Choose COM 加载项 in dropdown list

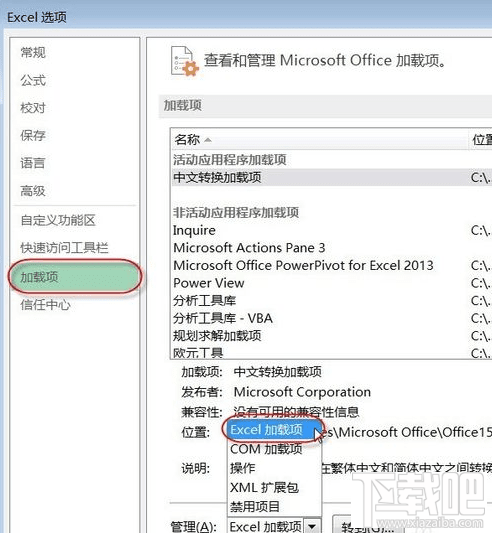click(x=274, y=449)
